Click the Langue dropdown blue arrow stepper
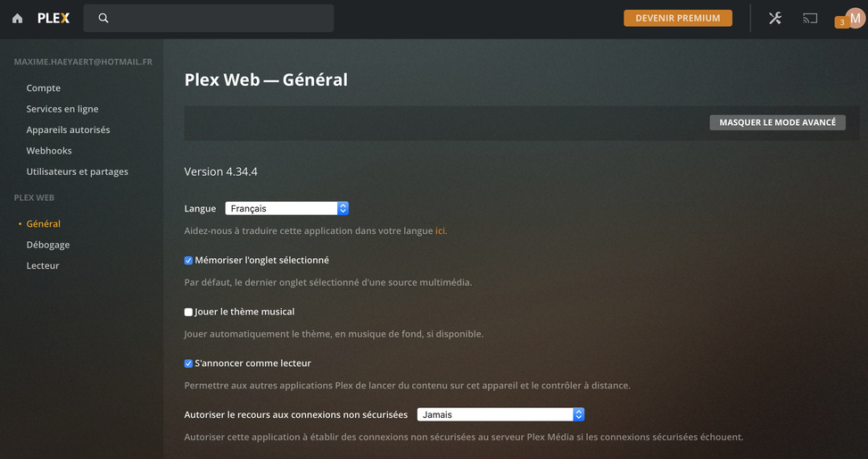Image resolution: width=868 pixels, height=459 pixels. (x=343, y=208)
